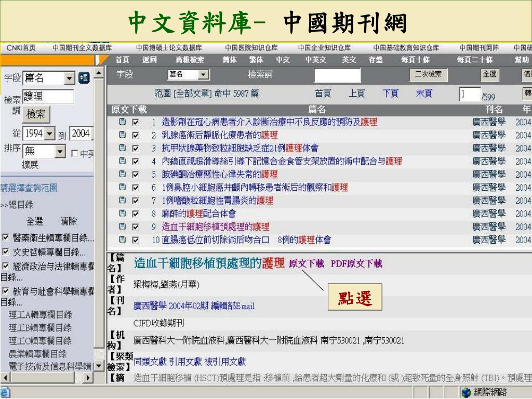The width and height of the screenshot is (532, 399).
Task: Click the 檢索 search button
Action: click(36, 114)
